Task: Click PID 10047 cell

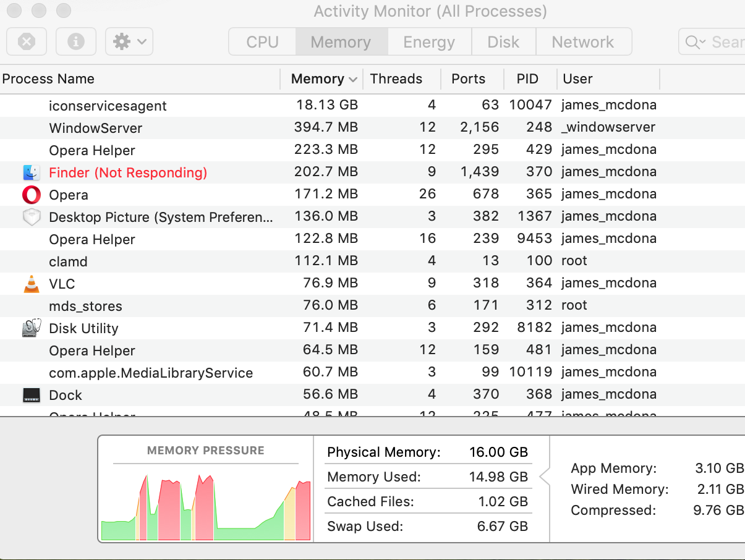Action: 530,105
